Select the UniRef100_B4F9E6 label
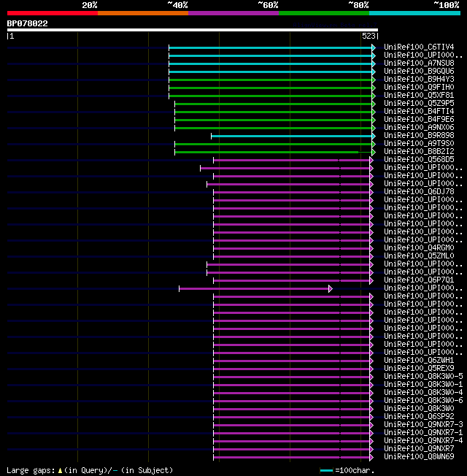Image resolution: width=467 pixels, height=476 pixels. pyautogui.click(x=419, y=119)
